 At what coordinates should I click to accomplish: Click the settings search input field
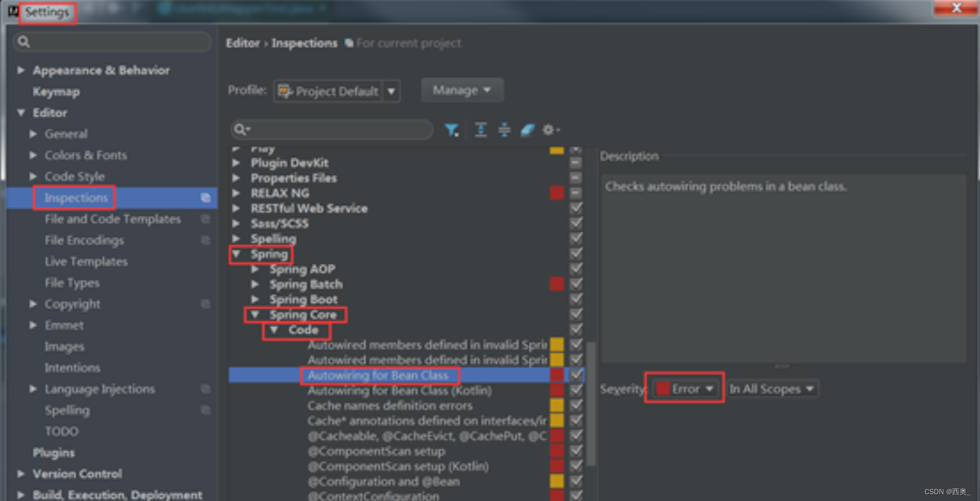[x=112, y=42]
